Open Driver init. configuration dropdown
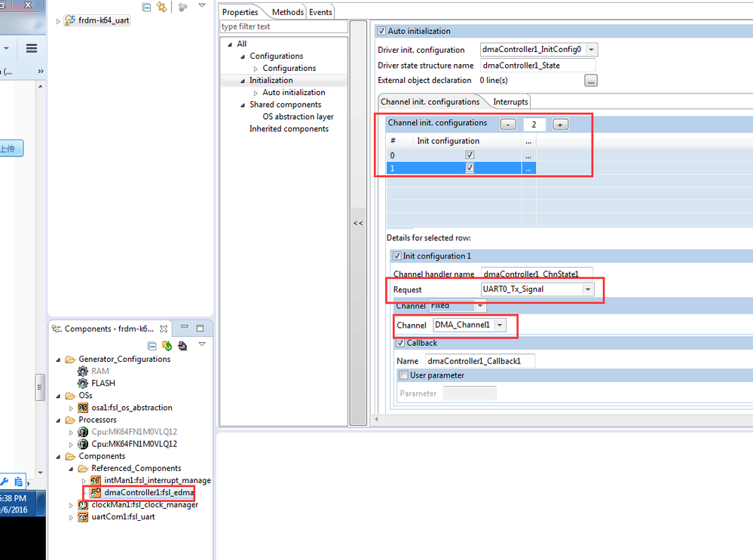The height and width of the screenshot is (560, 753). point(592,50)
